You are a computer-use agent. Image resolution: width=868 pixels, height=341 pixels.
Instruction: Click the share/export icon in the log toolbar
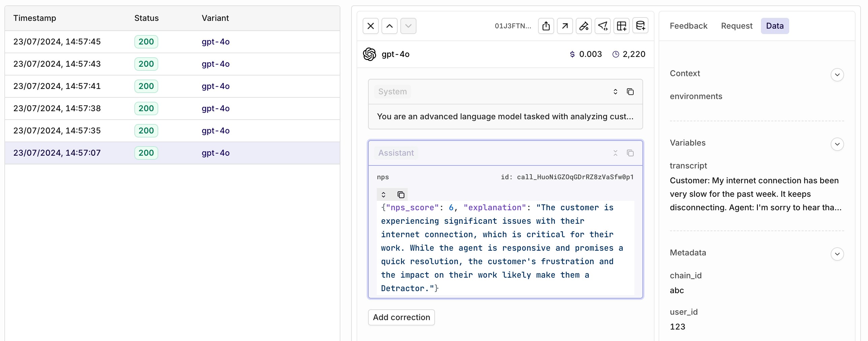[546, 26]
